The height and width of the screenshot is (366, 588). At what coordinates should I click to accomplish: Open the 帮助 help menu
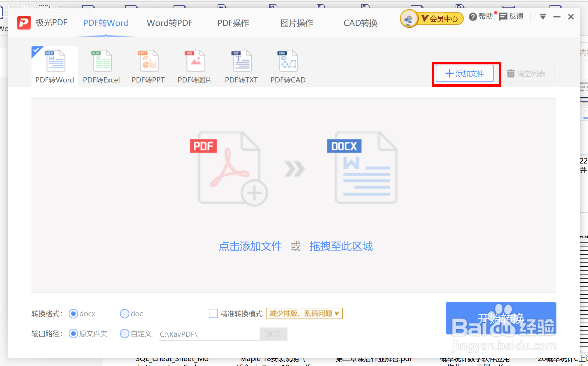[x=481, y=17]
